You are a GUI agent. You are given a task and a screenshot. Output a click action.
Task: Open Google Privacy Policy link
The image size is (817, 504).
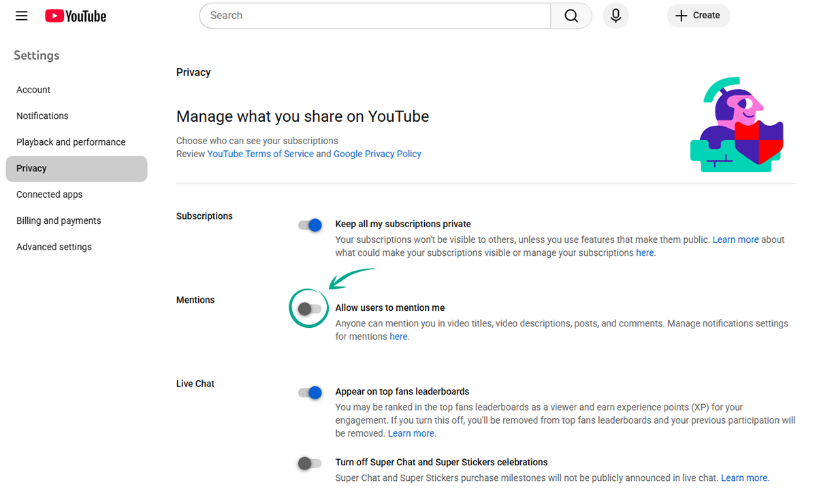[377, 154]
